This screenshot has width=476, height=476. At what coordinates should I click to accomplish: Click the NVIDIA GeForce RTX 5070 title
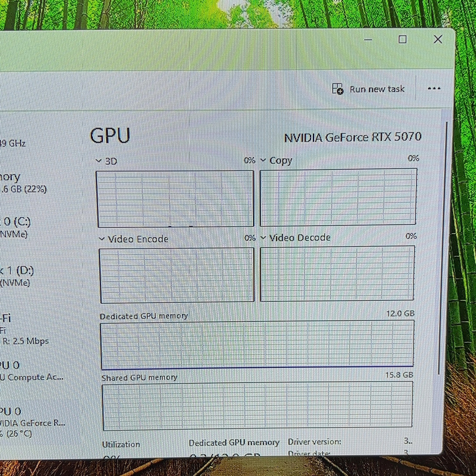(x=353, y=137)
